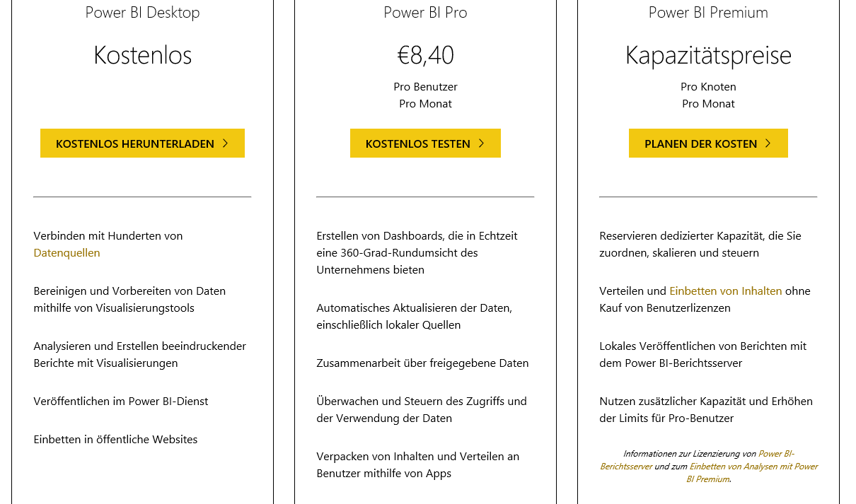Click the Pro Knoten label

coord(708,87)
